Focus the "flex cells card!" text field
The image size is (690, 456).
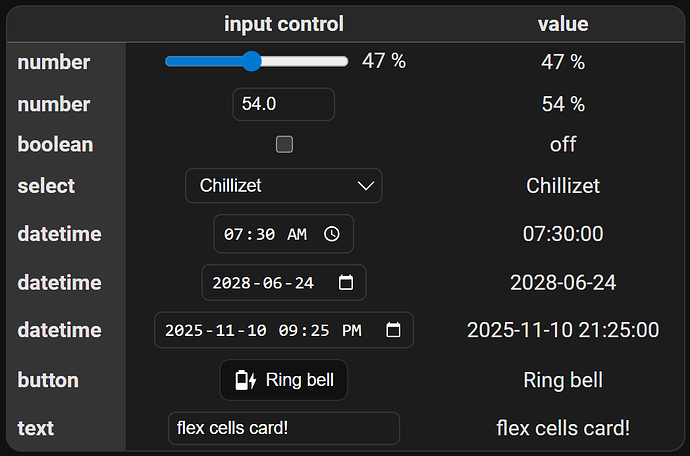(283, 428)
